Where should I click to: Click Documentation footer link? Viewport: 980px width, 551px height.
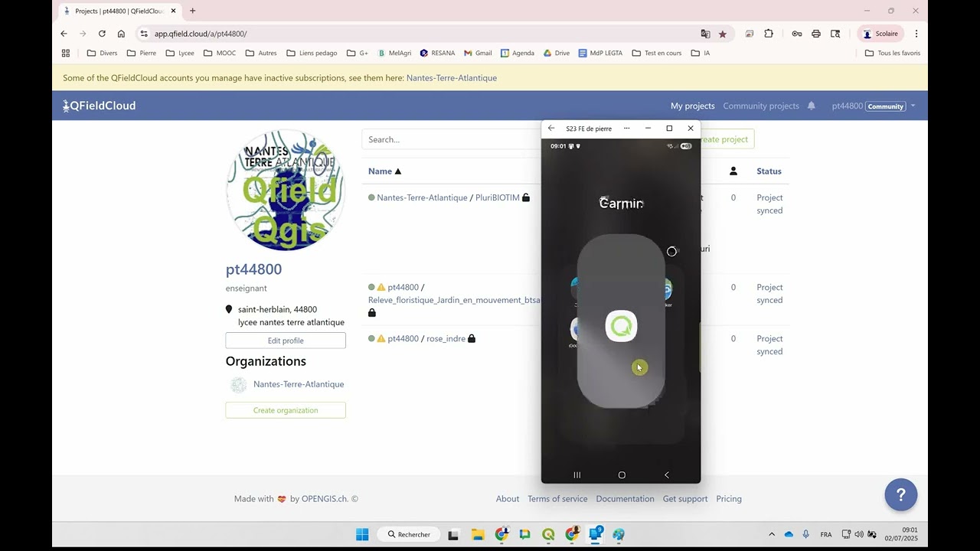[625, 499]
